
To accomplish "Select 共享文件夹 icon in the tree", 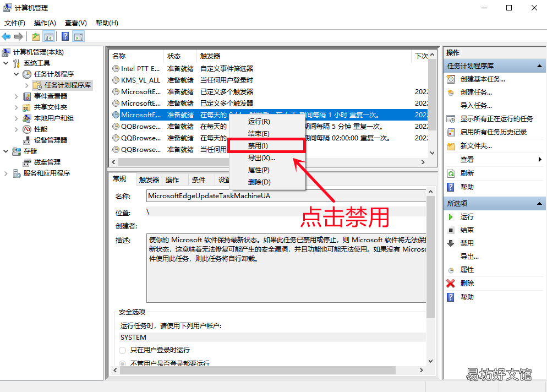I will click(27, 107).
